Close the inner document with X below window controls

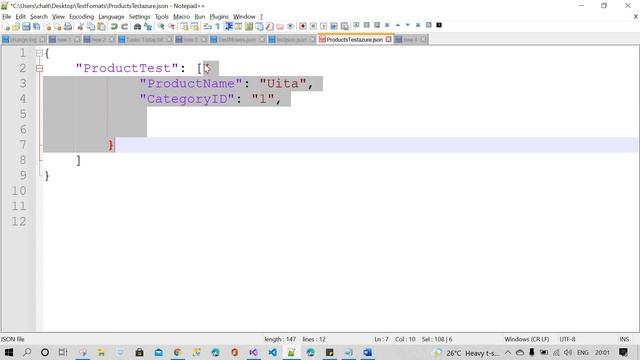[636, 17]
